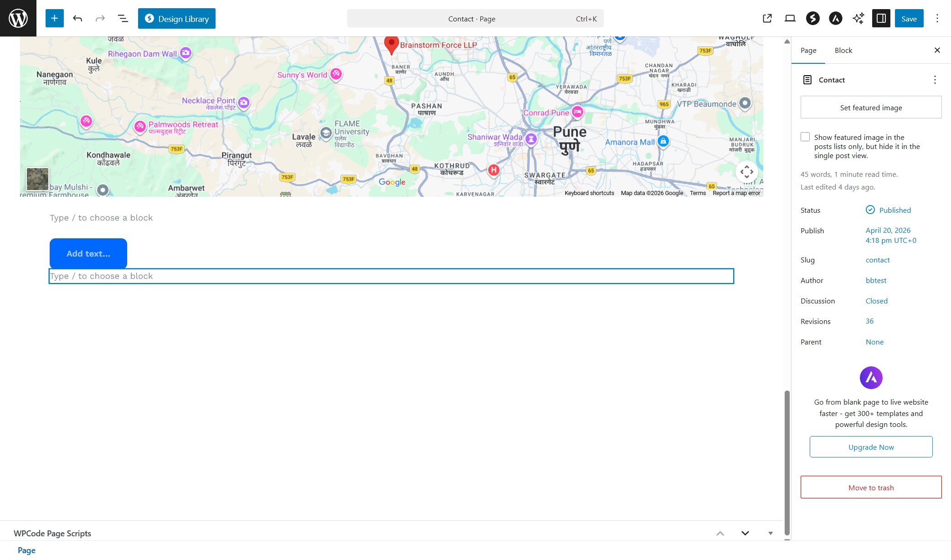This screenshot has width=951, height=560.
Task: Open the AI assistant sparkle icon
Action: click(x=858, y=18)
